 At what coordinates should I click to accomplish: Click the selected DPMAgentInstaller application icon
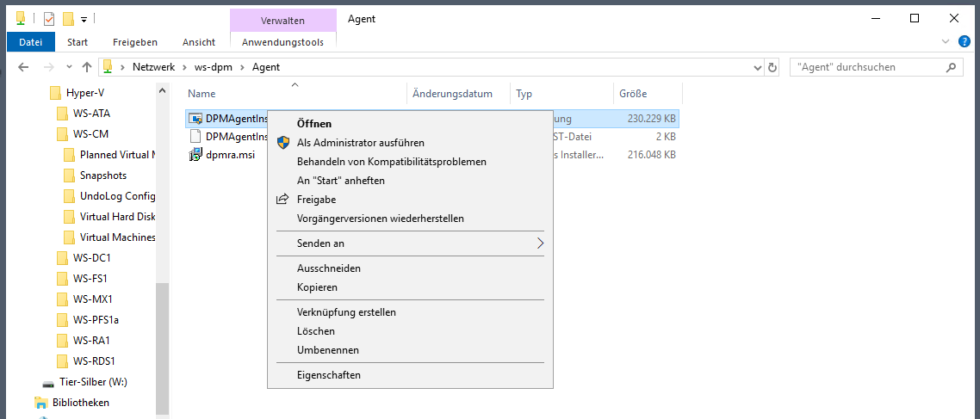coord(195,118)
